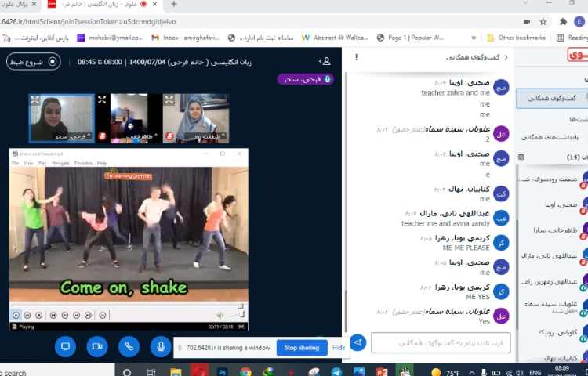The height and width of the screenshot is (376, 588).
Task: Click the camera indicator in address bar
Action: click(527, 22)
